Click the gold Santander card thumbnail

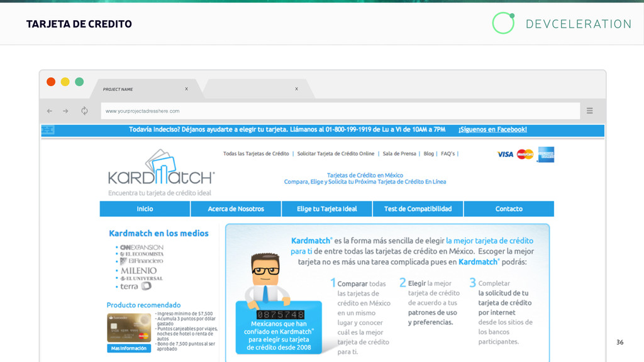pyautogui.click(x=129, y=328)
